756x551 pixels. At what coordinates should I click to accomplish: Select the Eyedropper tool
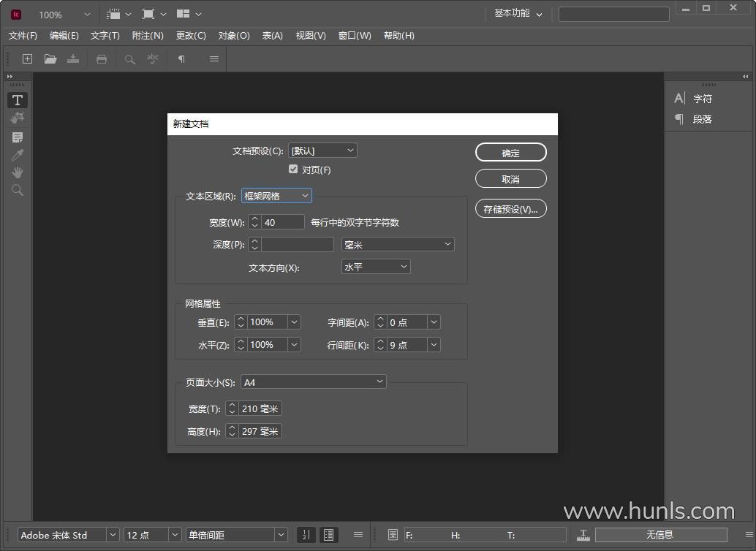pos(18,155)
